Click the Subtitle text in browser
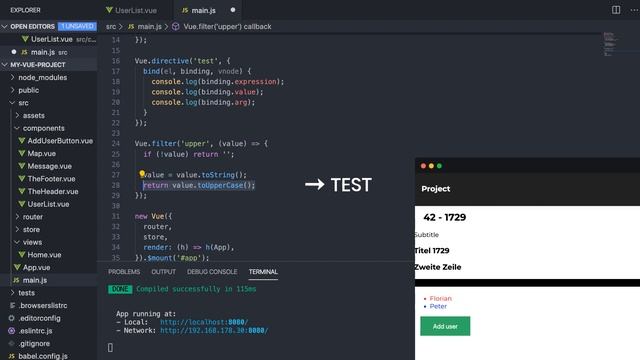 coord(427,235)
